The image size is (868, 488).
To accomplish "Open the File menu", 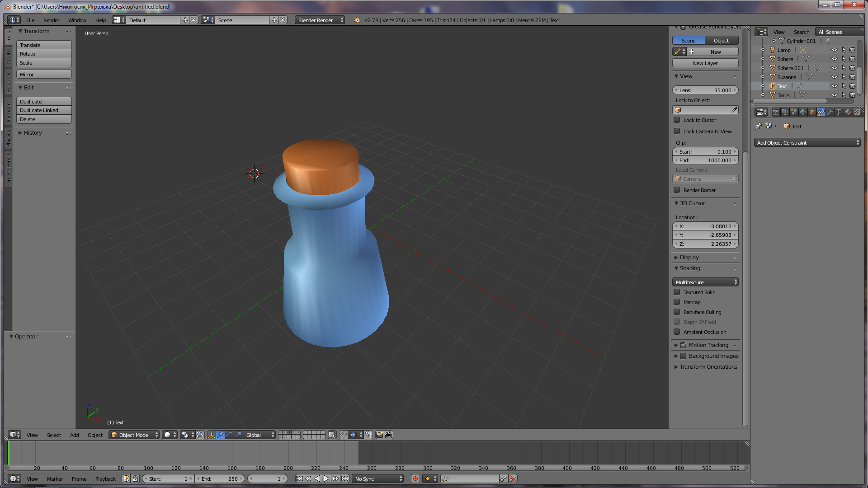I will pyautogui.click(x=30, y=20).
